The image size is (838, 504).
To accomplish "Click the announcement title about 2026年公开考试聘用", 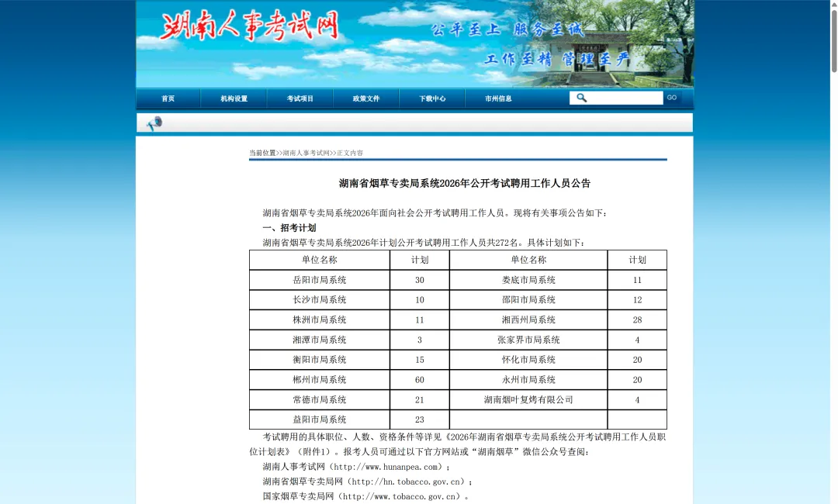I will (465, 184).
